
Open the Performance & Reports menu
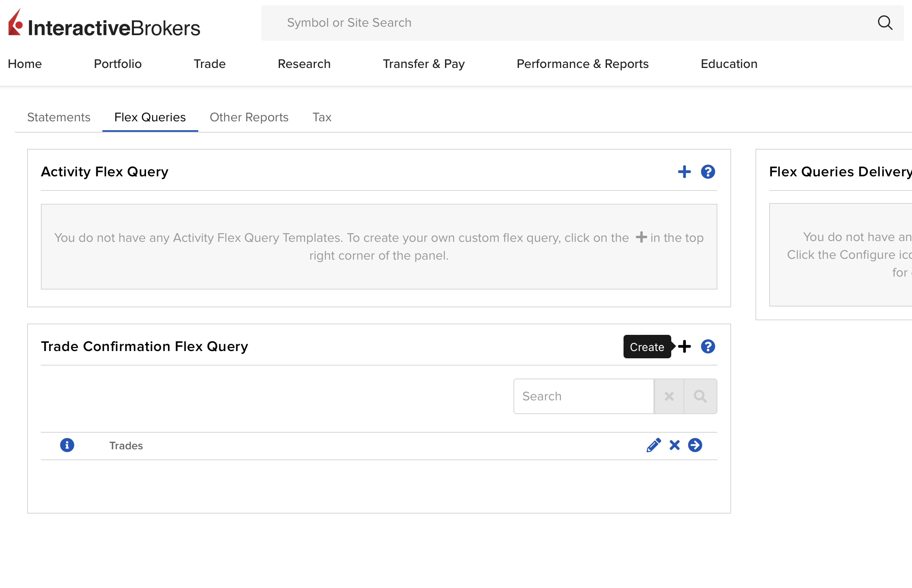click(582, 64)
